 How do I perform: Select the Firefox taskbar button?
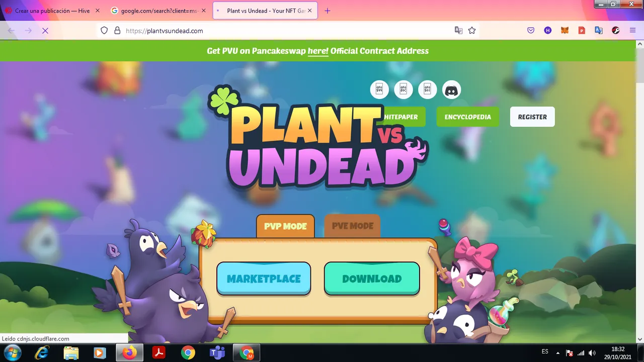click(x=129, y=353)
